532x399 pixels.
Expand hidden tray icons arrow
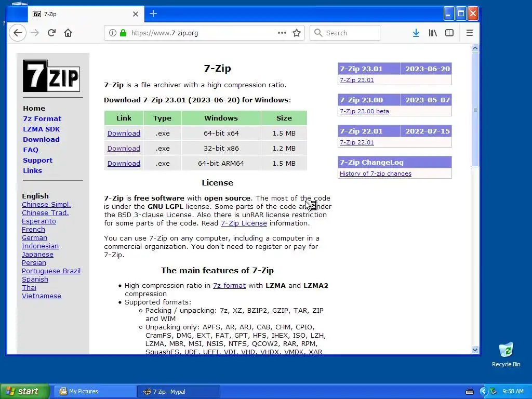coord(484,392)
